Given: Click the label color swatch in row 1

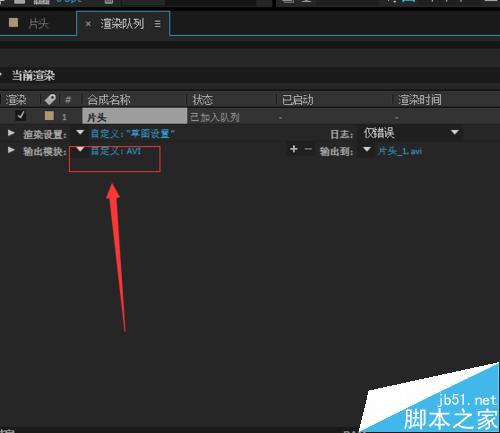Looking at the screenshot, I should 49,116.
